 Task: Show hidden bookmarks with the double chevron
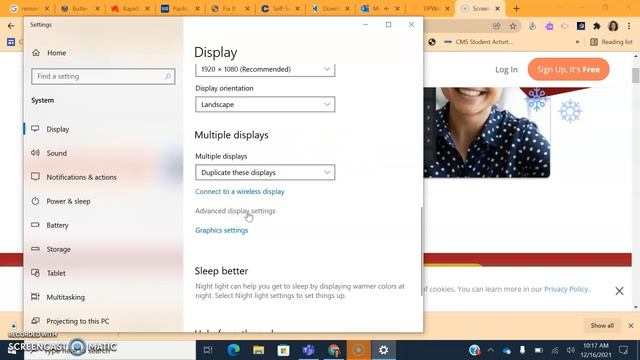tap(577, 42)
